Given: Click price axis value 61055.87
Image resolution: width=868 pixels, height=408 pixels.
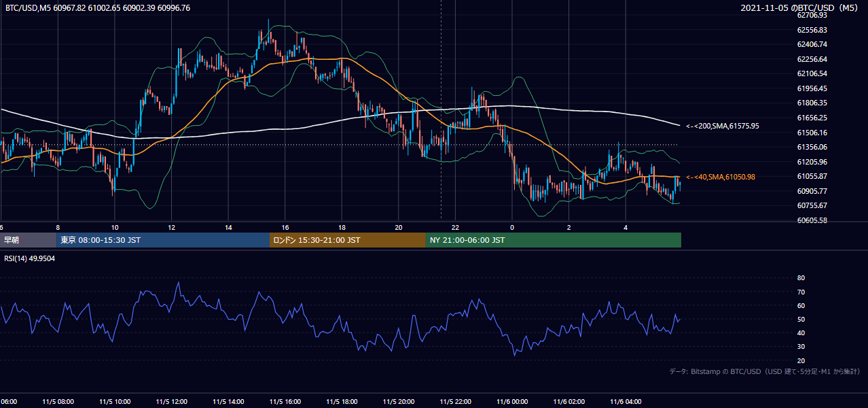Looking at the screenshot, I should [x=812, y=176].
